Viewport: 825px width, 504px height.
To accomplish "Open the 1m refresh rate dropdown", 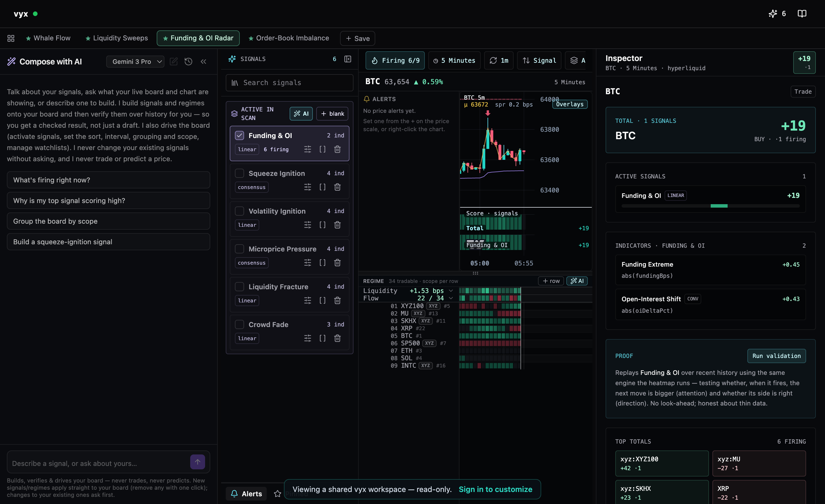I will point(499,61).
